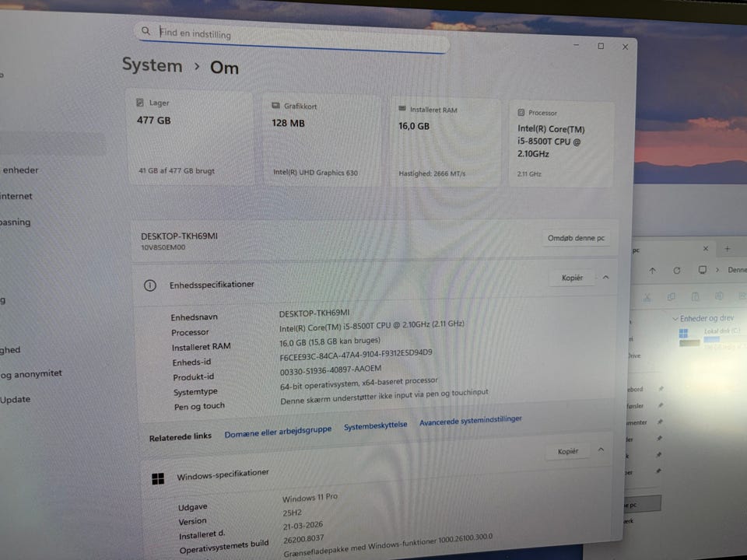Close the 'pc' tab in File Explorer
This screenshot has height=560, width=747.
(706, 249)
